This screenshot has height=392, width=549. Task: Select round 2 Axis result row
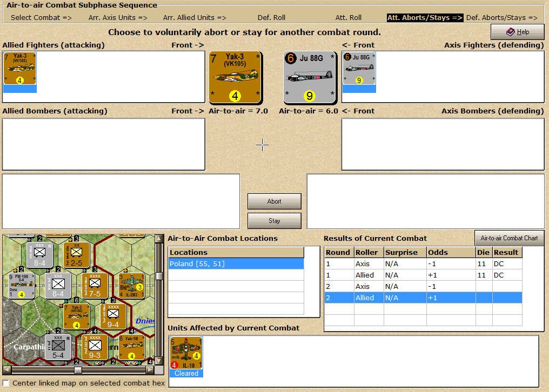click(423, 286)
